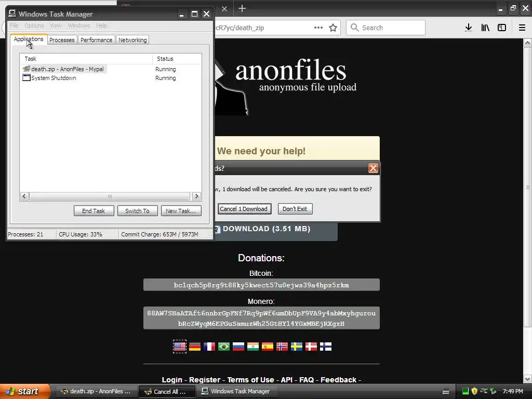Image resolution: width=532 pixels, height=399 pixels.
Task: Select the Finnish flag language
Action: coord(326,347)
